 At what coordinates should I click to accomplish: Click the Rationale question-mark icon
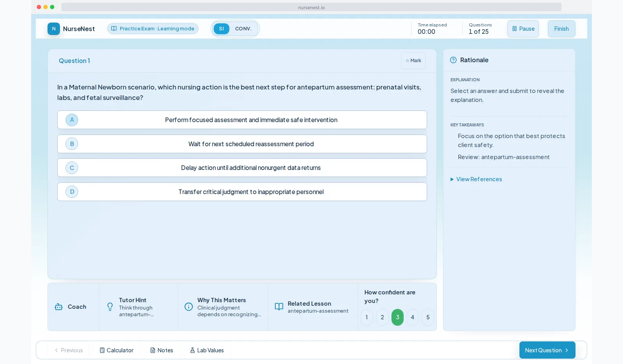click(453, 60)
